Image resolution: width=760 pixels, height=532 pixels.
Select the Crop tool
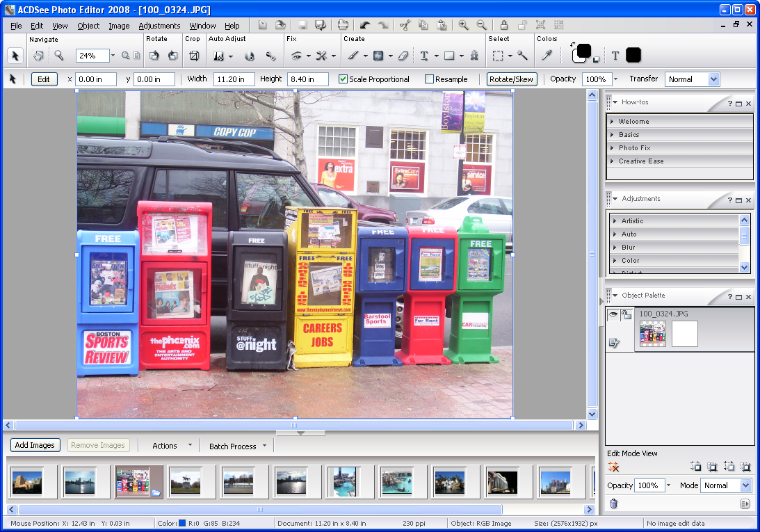point(195,56)
